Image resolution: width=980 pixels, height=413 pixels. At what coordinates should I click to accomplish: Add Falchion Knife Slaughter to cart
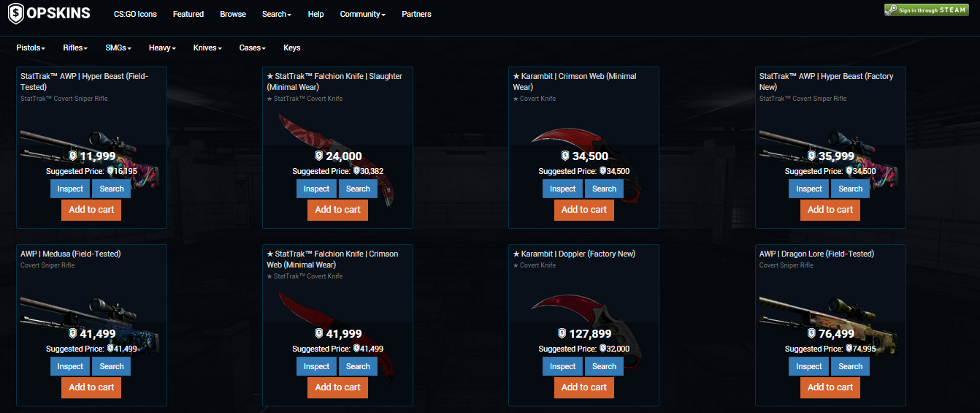337,210
